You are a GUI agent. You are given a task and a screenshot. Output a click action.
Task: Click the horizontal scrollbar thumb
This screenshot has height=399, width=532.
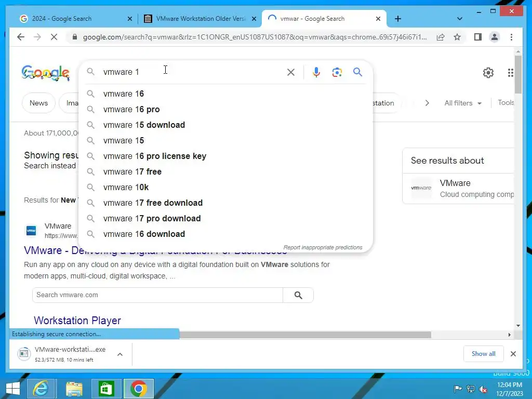[x=305, y=335]
